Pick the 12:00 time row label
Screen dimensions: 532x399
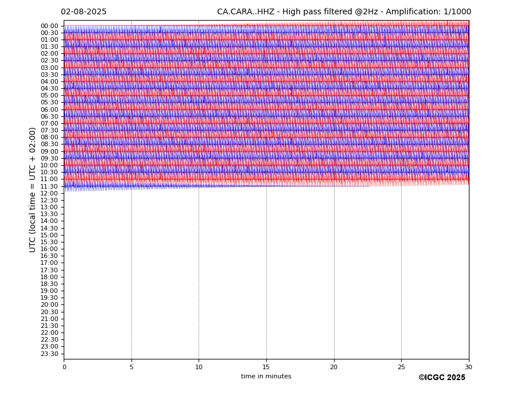pos(49,193)
